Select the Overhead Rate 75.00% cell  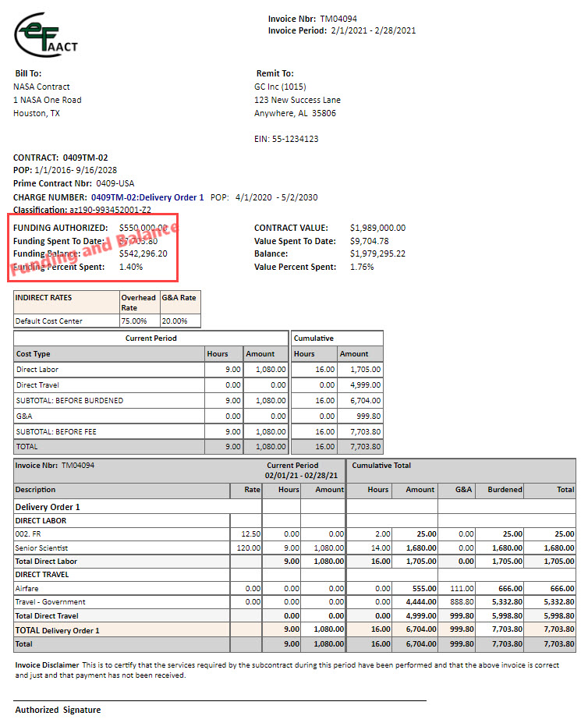[138, 321]
